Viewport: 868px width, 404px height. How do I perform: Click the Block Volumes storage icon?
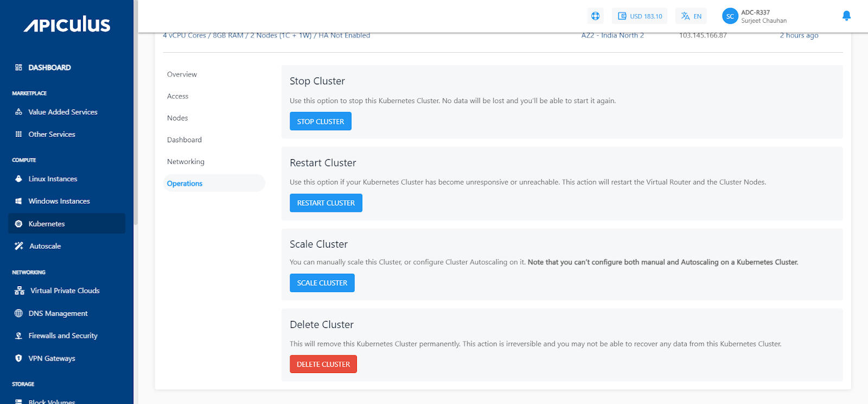18,402
